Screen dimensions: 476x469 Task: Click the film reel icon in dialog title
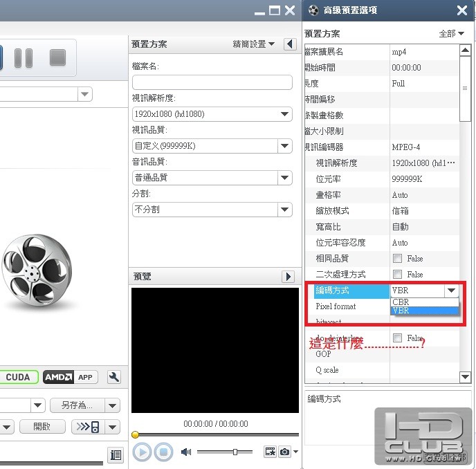click(x=313, y=10)
